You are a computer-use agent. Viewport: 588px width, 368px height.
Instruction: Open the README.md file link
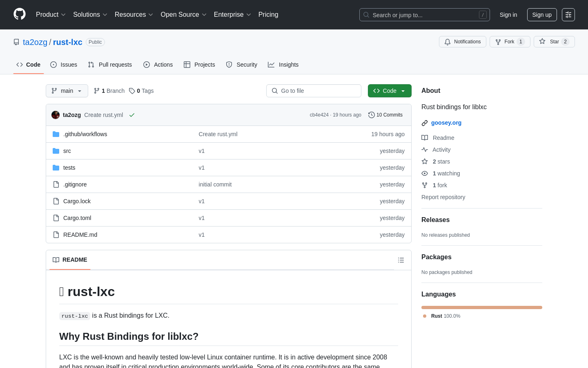80,235
